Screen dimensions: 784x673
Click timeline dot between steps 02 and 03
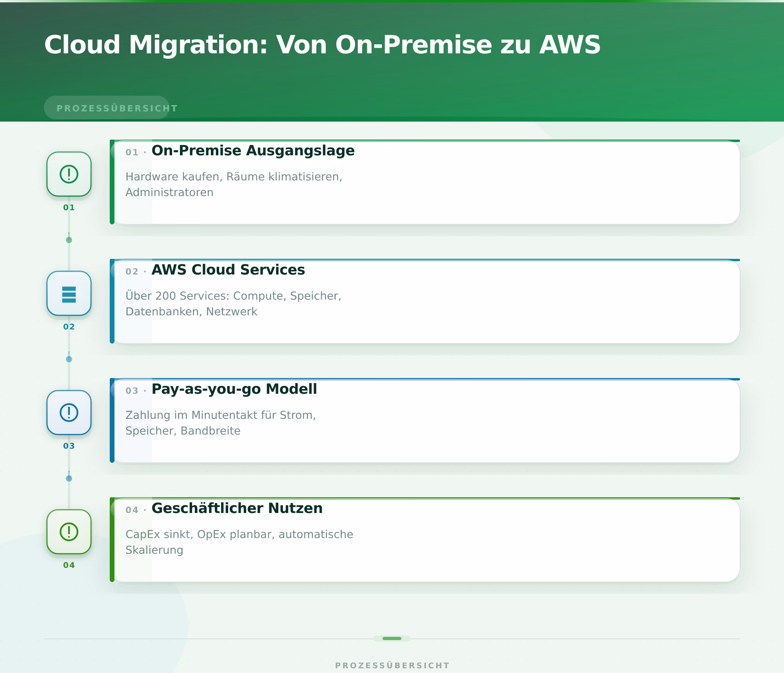pyautogui.click(x=69, y=359)
